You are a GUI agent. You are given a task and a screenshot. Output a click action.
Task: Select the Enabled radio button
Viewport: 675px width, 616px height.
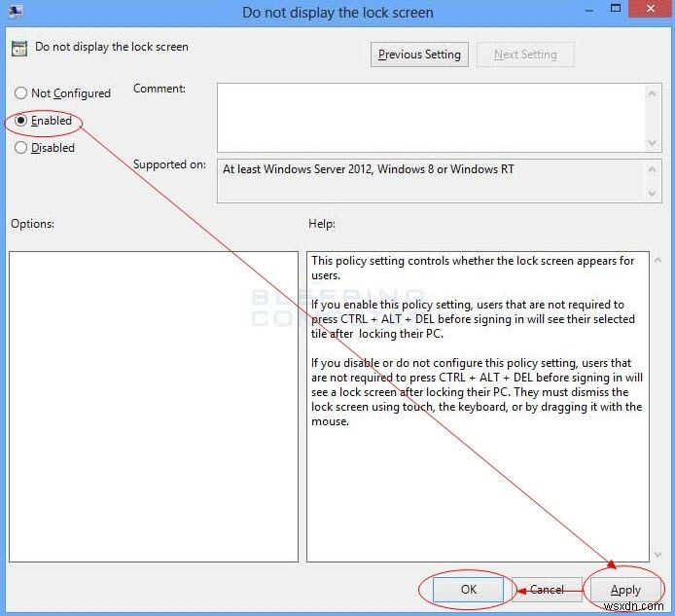(x=20, y=121)
